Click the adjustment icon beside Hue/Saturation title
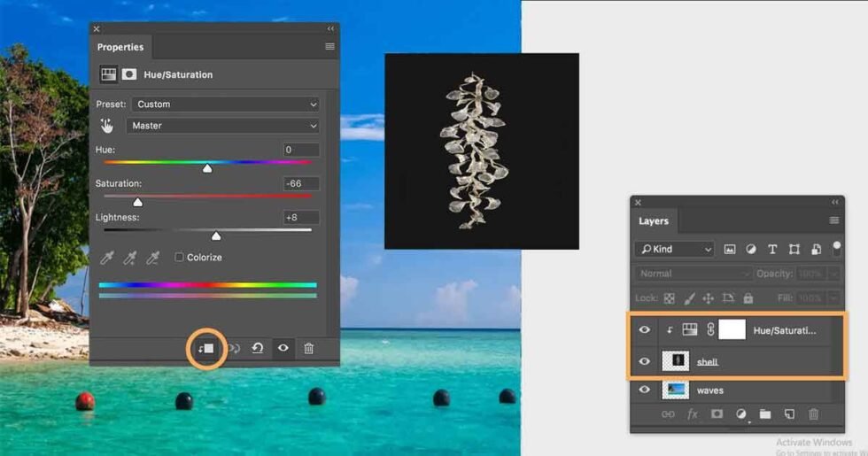 (x=108, y=74)
